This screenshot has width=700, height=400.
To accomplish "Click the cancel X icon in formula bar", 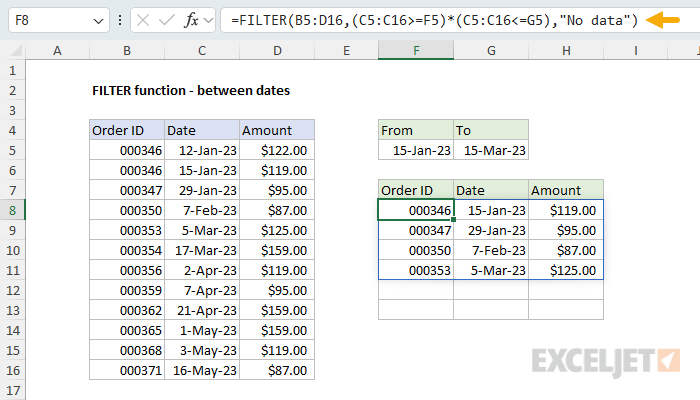I will [142, 21].
